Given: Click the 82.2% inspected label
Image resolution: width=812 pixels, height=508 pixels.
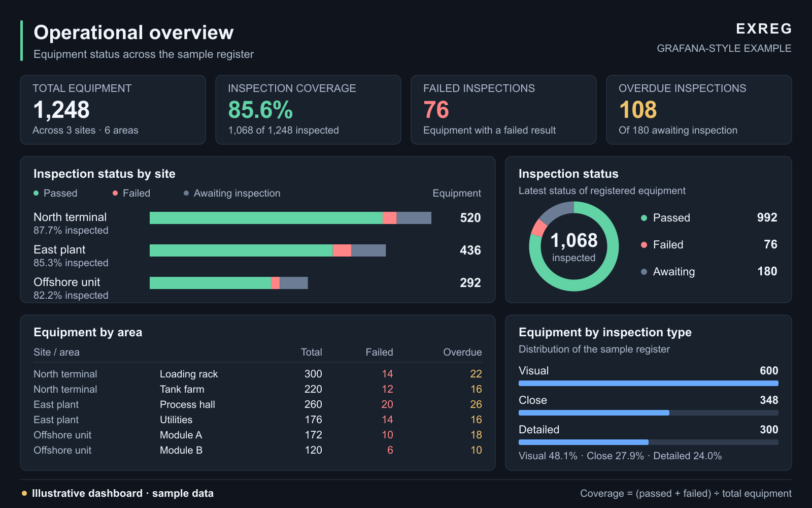Looking at the screenshot, I should (71, 295).
